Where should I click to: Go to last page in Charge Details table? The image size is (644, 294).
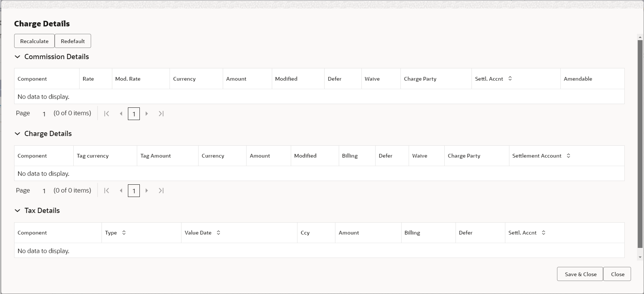click(161, 191)
